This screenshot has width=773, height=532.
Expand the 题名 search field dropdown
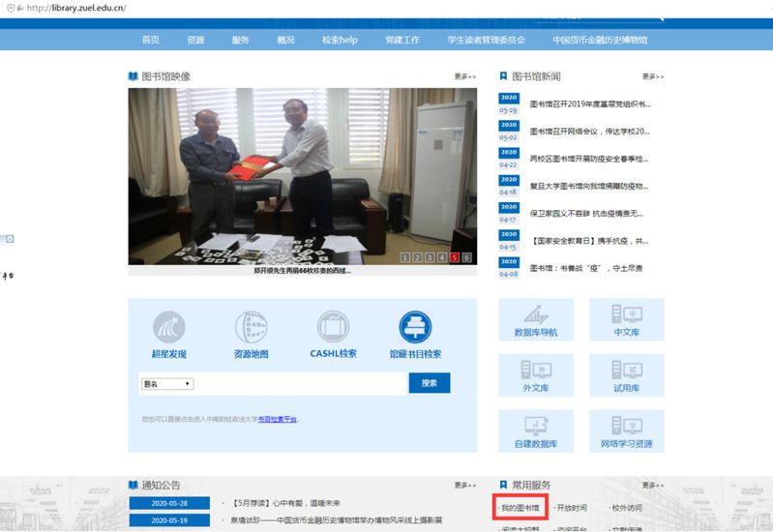coord(167,384)
